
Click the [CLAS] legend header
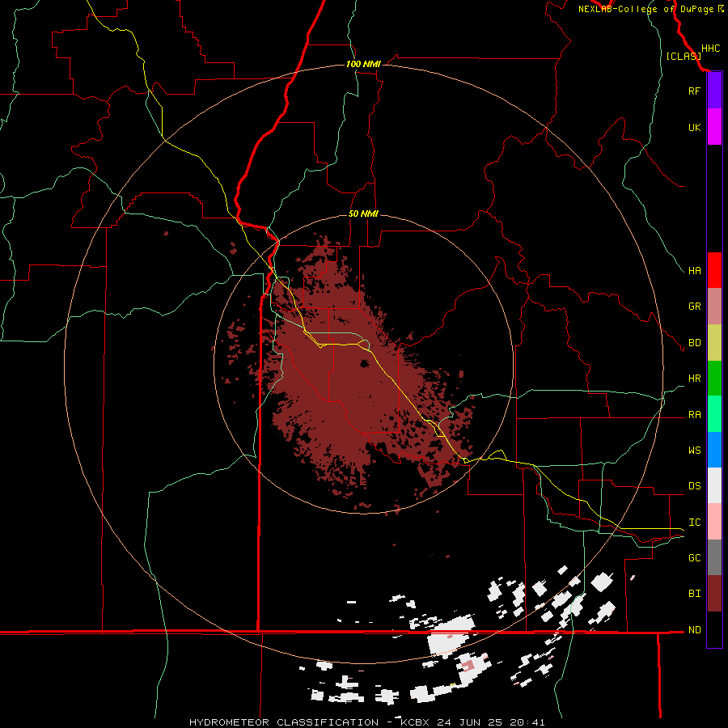point(684,56)
